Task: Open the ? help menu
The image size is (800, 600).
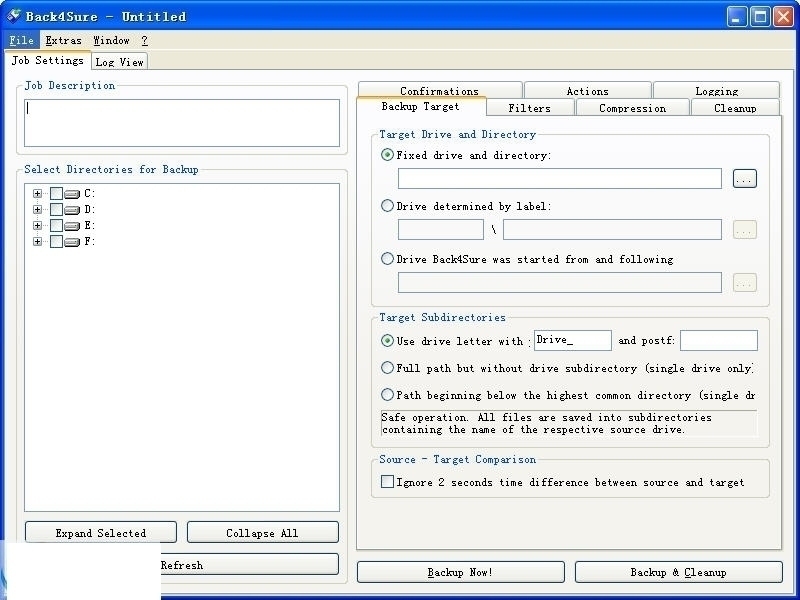Action: click(x=144, y=40)
